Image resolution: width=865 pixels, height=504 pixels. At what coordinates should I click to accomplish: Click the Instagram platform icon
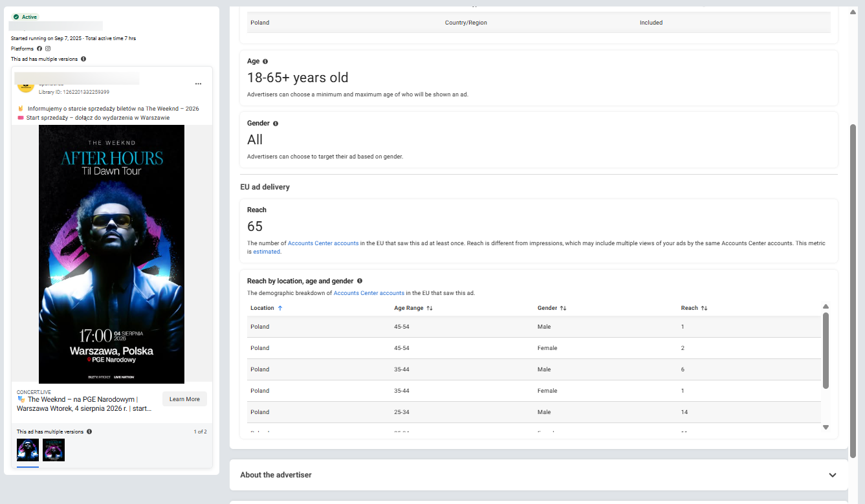click(x=48, y=49)
